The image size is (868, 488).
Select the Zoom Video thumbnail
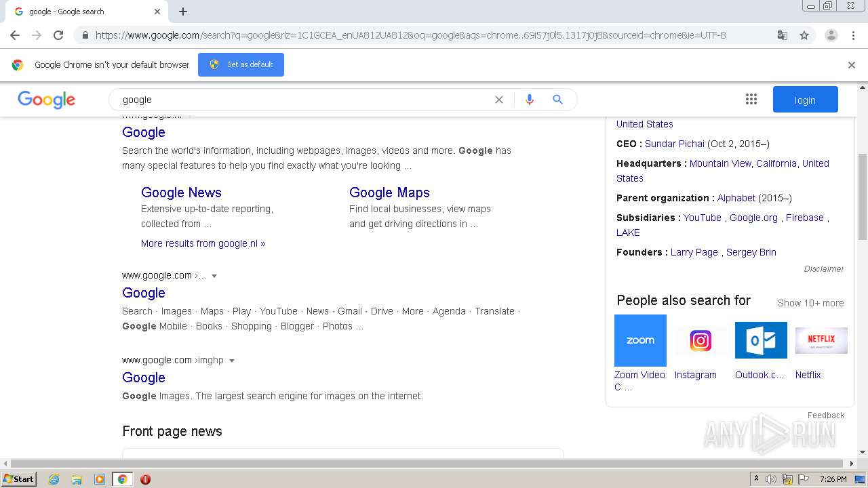point(640,340)
